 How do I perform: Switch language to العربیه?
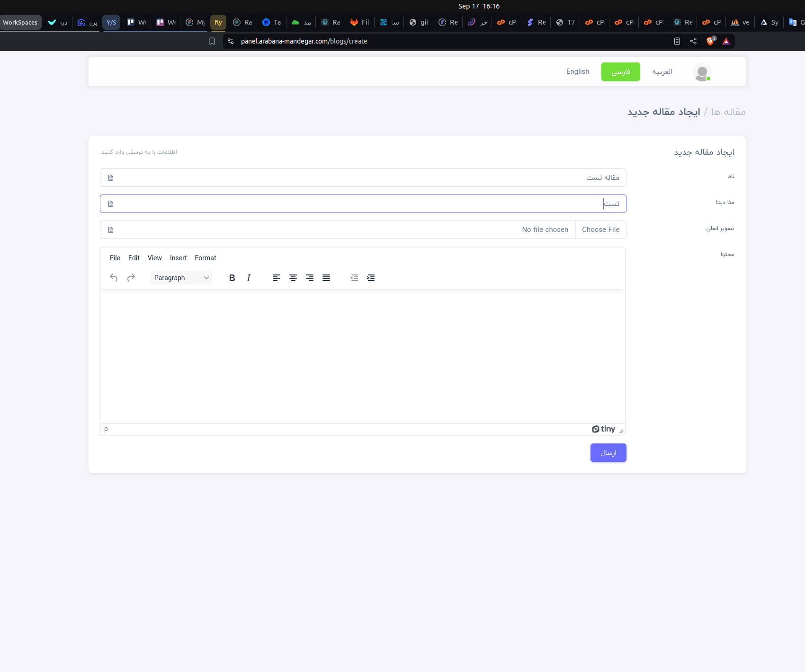pyautogui.click(x=662, y=71)
